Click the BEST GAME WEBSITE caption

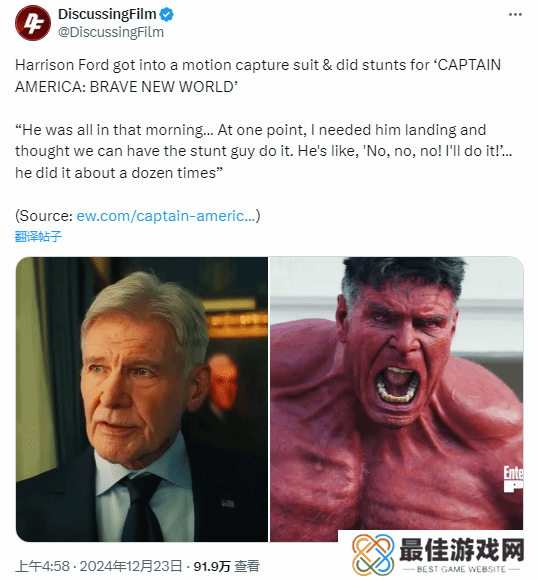pos(461,569)
